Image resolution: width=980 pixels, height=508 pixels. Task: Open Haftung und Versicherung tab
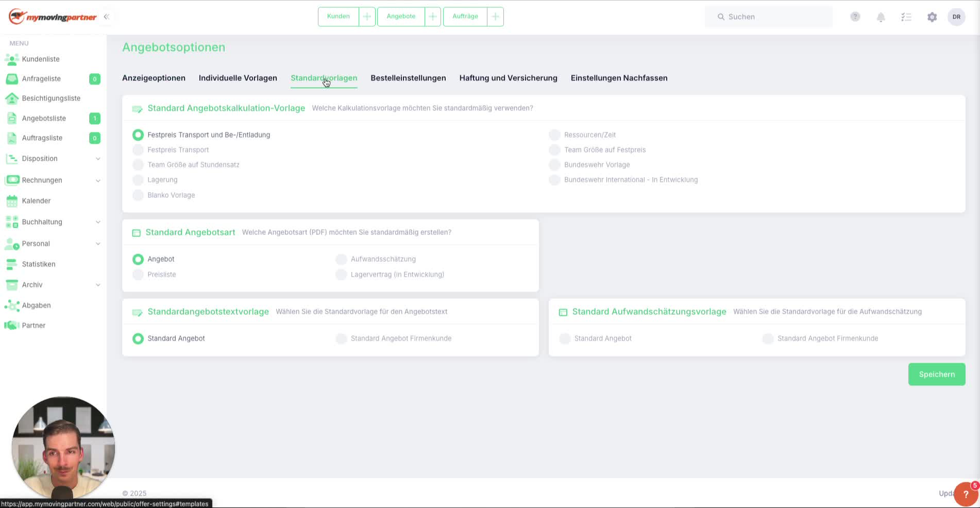508,78
